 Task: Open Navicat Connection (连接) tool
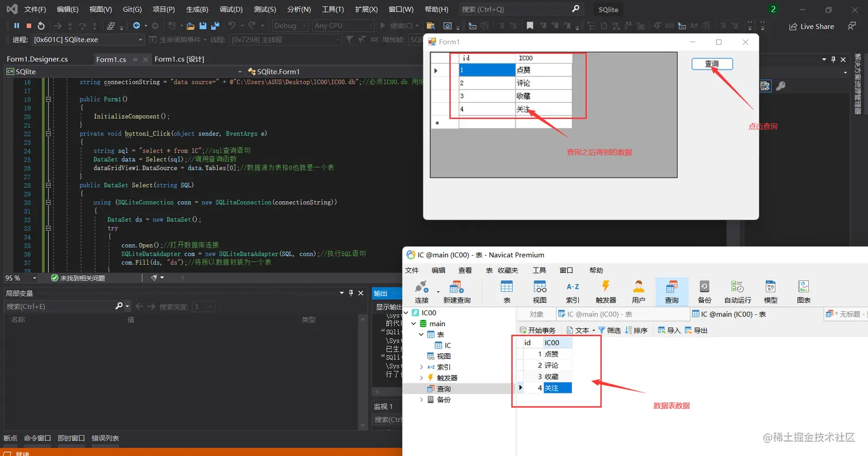coord(422,292)
